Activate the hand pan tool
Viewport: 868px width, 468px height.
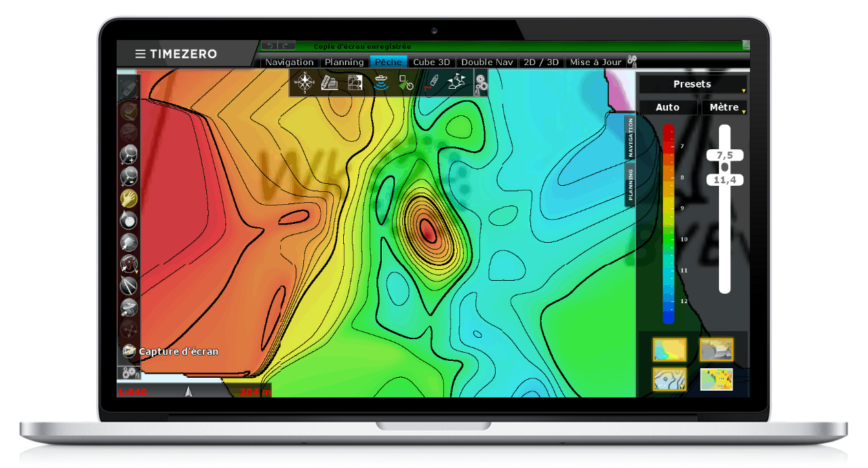[x=128, y=198]
